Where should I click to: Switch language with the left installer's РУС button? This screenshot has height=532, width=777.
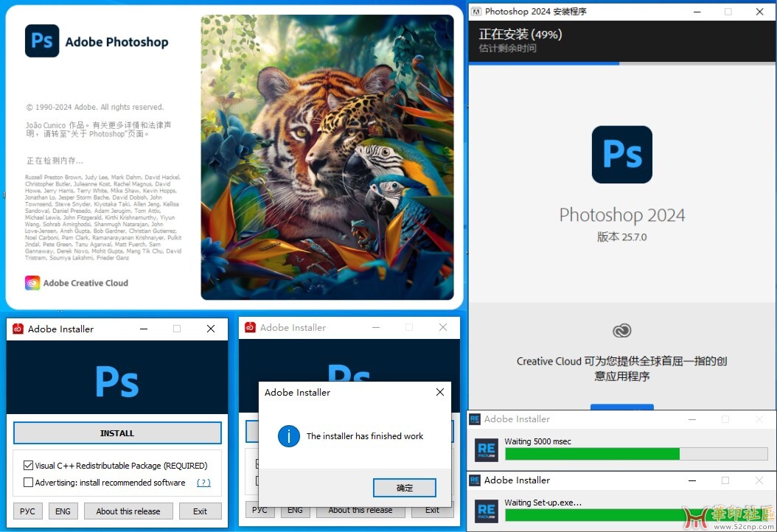[28, 511]
